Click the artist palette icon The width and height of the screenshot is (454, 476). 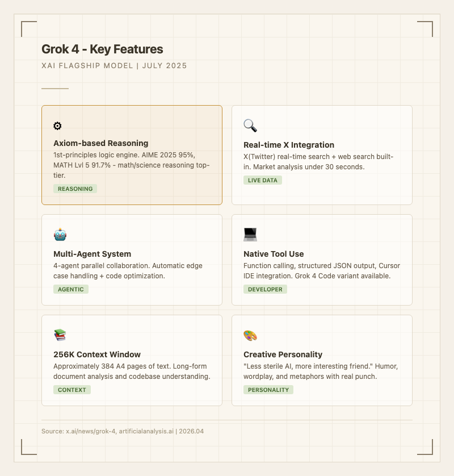(x=250, y=335)
